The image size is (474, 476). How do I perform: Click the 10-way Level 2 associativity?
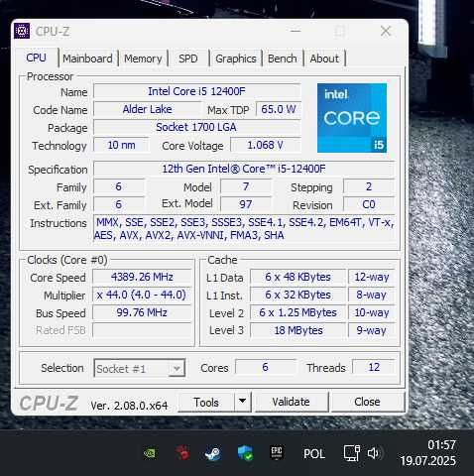pyautogui.click(x=372, y=312)
